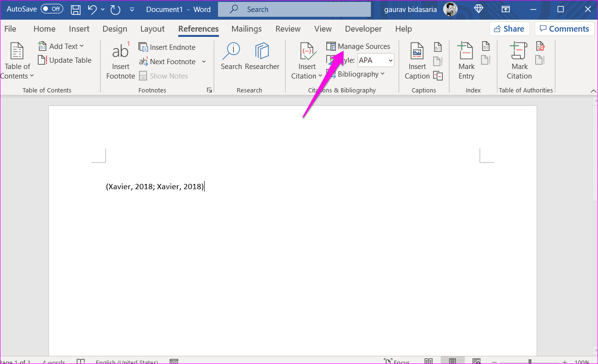Click the Cross-reference icon in Captions group
Viewport: 598px width, 364px height.
(x=437, y=75)
